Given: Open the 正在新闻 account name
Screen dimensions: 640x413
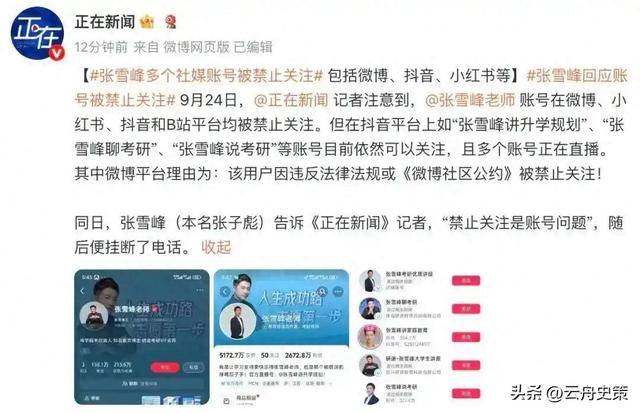Looking at the screenshot, I should [105, 22].
